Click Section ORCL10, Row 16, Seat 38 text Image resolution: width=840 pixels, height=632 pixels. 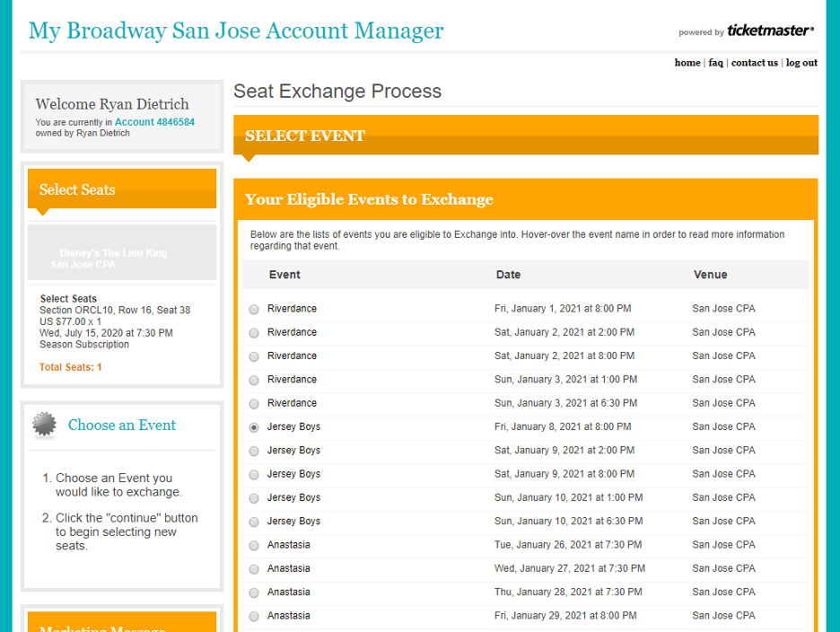115,310
